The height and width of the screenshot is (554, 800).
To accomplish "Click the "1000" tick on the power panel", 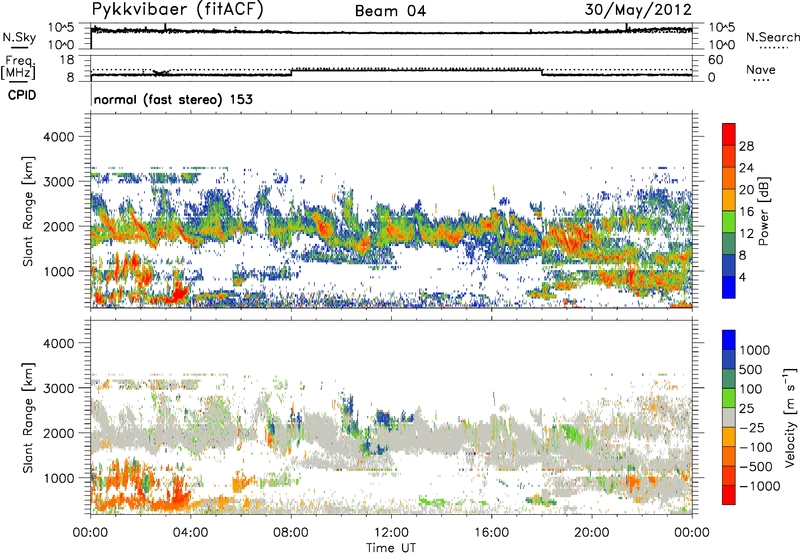I will pyautogui.click(x=58, y=271).
